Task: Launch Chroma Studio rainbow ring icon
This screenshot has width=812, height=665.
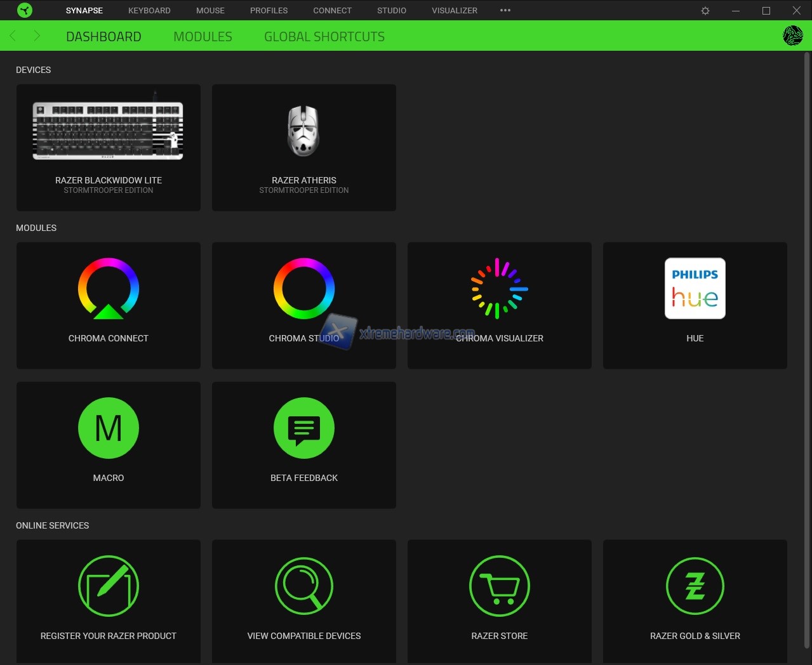Action: pos(304,289)
